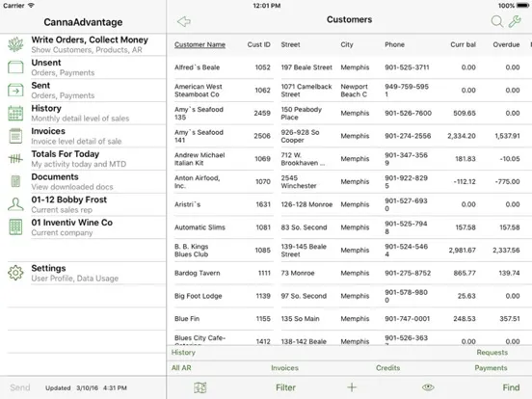
Task: Select Alfred's Beale customer row
Action: click(x=350, y=67)
